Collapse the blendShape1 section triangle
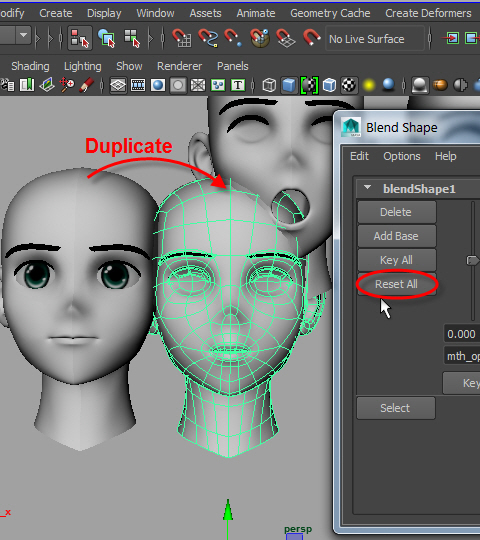 367,188
